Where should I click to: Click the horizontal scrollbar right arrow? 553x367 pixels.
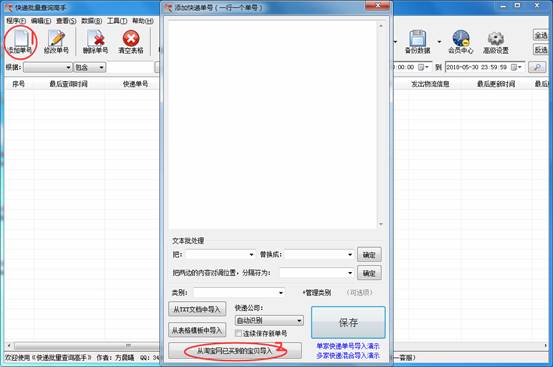(546, 345)
